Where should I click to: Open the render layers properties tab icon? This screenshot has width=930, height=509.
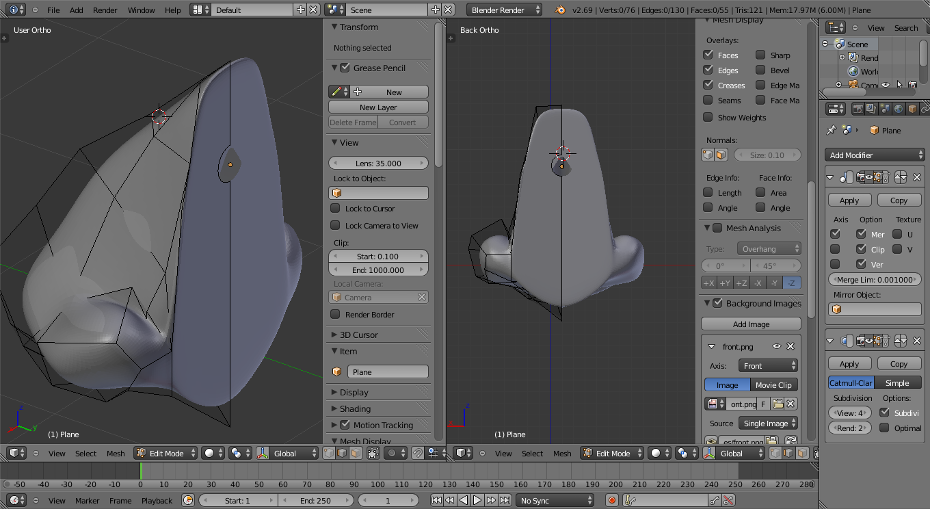click(871, 109)
